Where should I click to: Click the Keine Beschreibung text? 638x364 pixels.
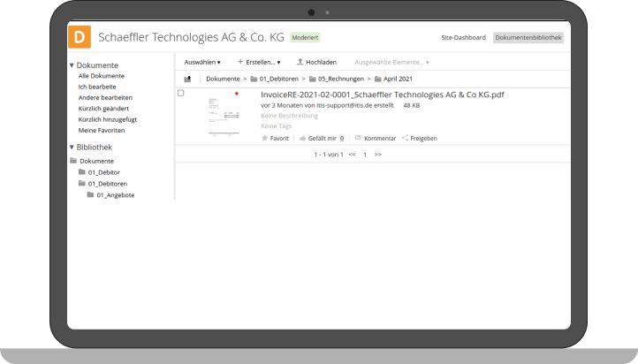[289, 116]
